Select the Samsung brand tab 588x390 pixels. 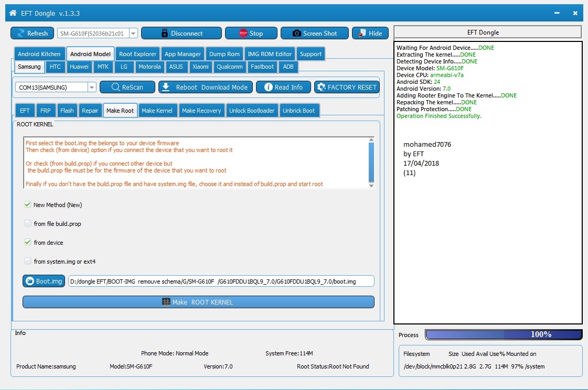29,67
